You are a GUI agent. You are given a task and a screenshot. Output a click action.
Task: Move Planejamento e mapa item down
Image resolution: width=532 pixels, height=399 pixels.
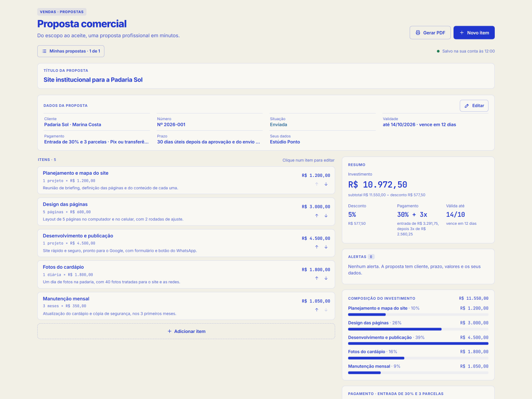point(326,184)
